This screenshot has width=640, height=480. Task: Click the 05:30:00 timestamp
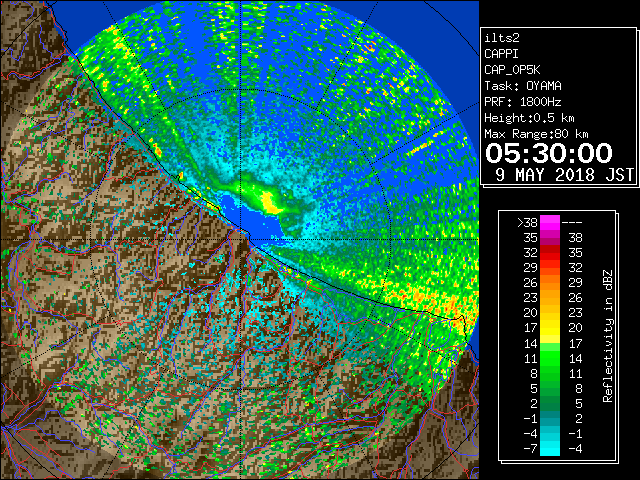549,153
